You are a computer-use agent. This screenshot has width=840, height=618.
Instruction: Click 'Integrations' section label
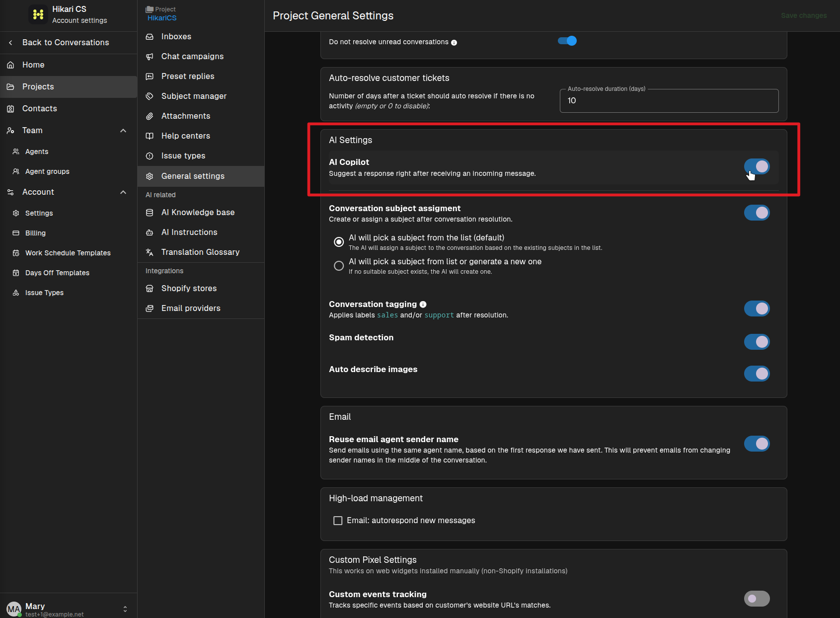coord(164,271)
